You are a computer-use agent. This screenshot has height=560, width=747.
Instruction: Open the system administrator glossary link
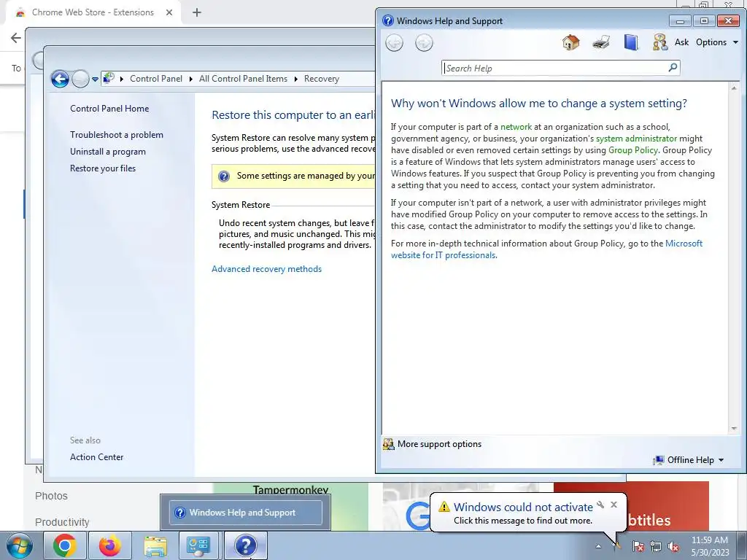pos(636,139)
